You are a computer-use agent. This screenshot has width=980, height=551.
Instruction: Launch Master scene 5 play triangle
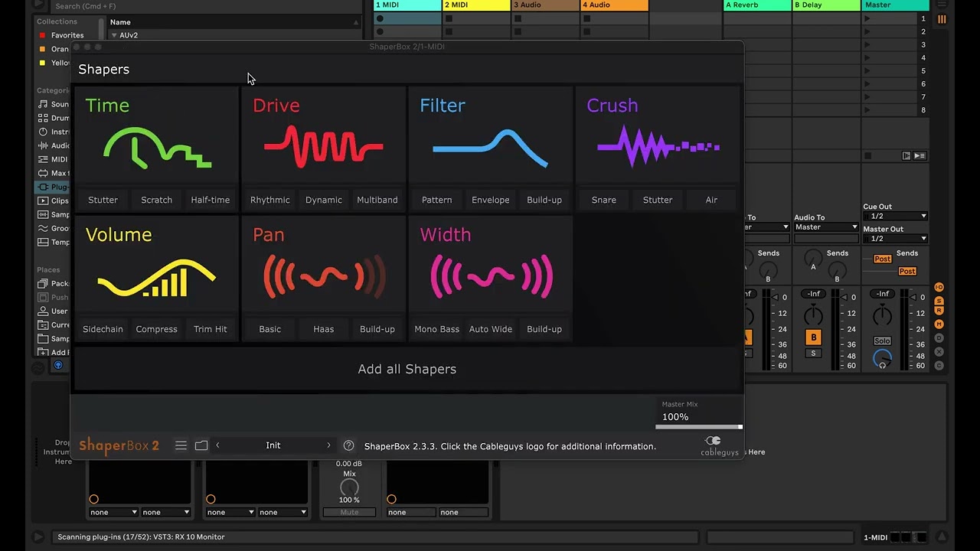click(867, 70)
